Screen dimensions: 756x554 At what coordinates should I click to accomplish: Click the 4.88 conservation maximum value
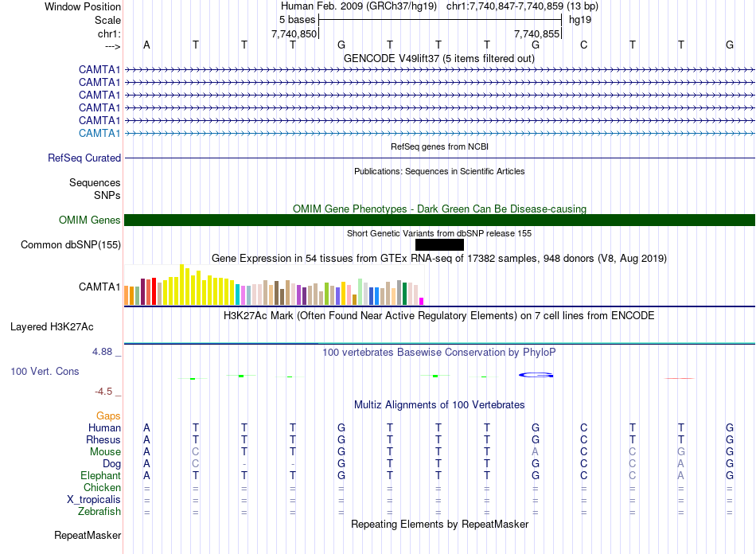pos(102,352)
